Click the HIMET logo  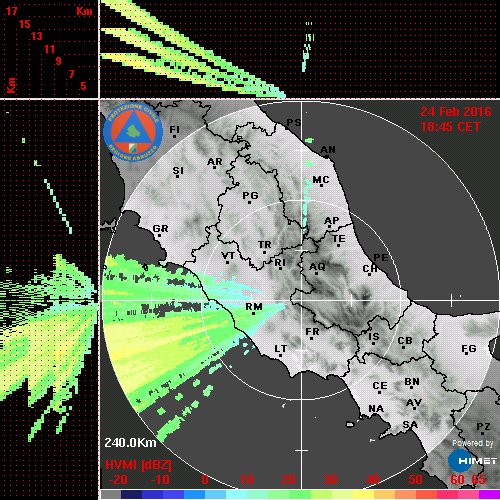(472, 460)
